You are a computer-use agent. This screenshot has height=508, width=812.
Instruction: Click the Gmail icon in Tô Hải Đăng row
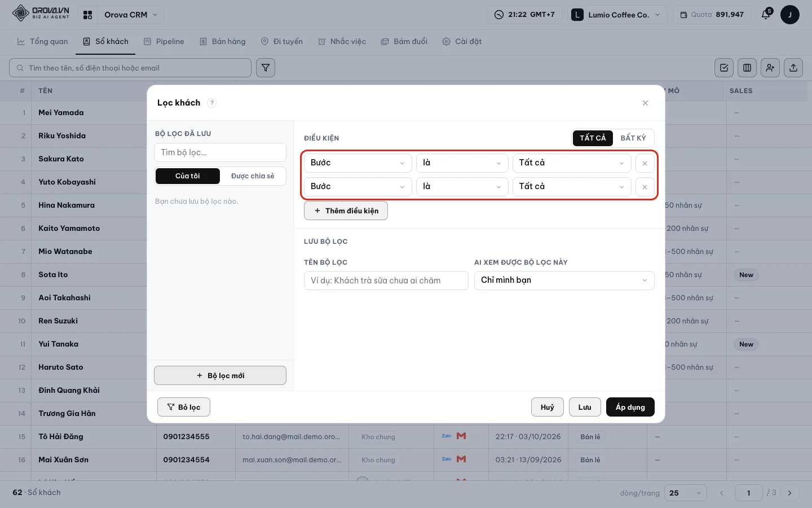click(x=461, y=436)
